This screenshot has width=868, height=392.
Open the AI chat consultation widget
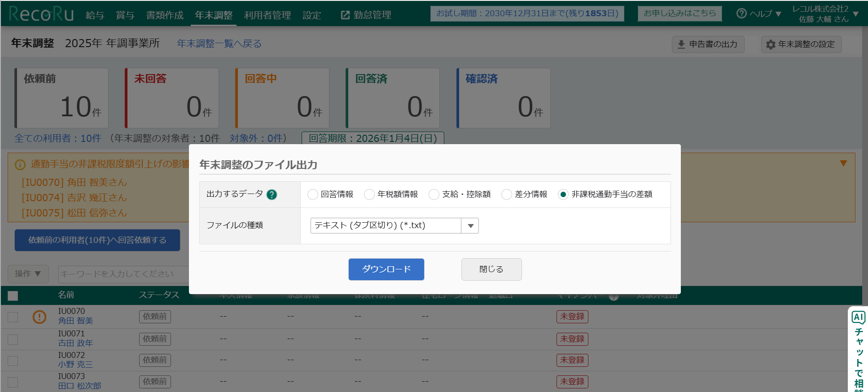point(858,349)
